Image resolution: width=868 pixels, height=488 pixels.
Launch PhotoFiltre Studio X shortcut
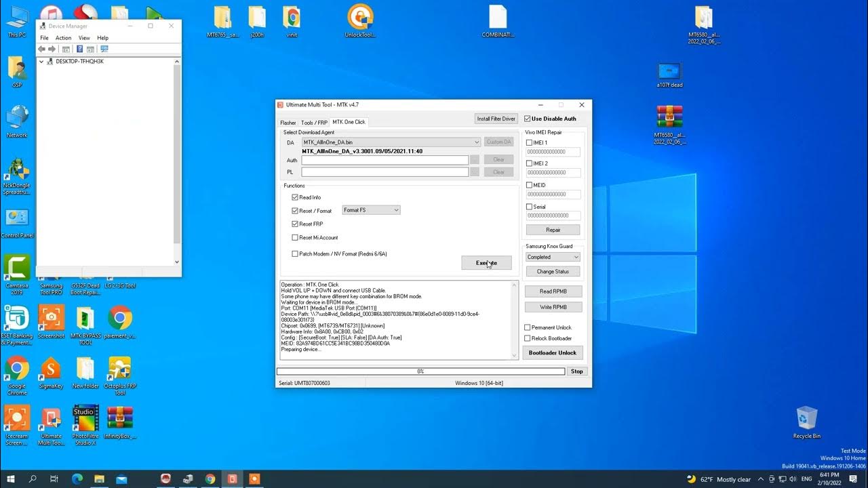[85, 426]
